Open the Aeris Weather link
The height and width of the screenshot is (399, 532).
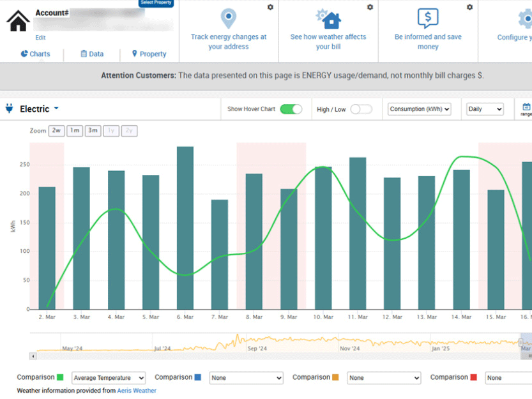tap(137, 391)
